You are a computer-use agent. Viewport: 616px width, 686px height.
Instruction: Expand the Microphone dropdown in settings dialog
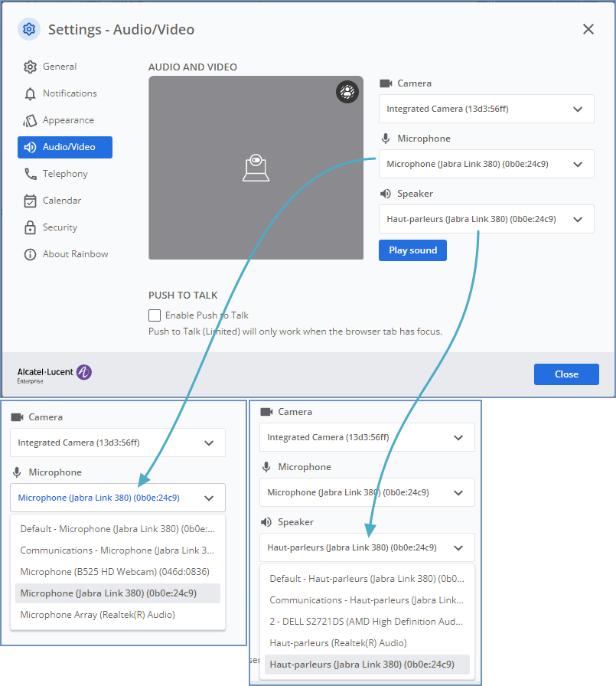486,164
